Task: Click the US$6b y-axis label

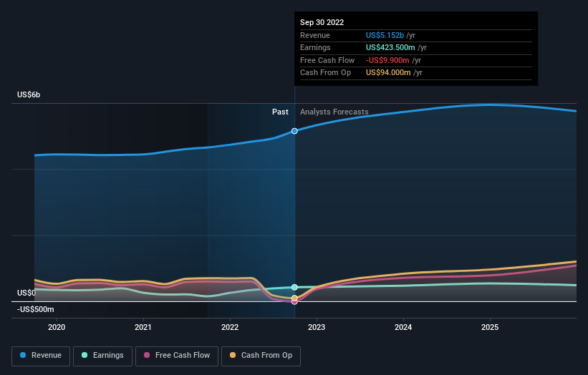Action: pyautogui.click(x=29, y=94)
